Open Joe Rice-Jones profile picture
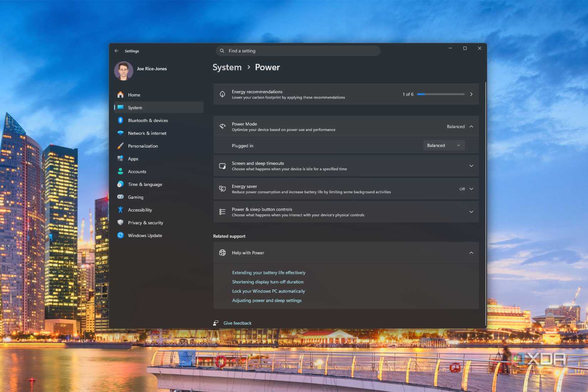Image resolution: width=588 pixels, height=392 pixels. pyautogui.click(x=124, y=71)
